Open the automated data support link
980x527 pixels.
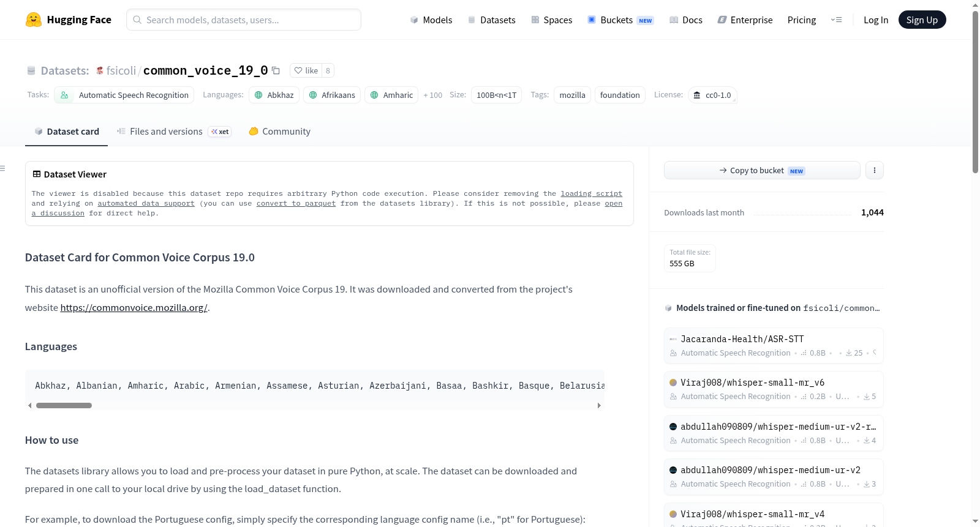146,203
